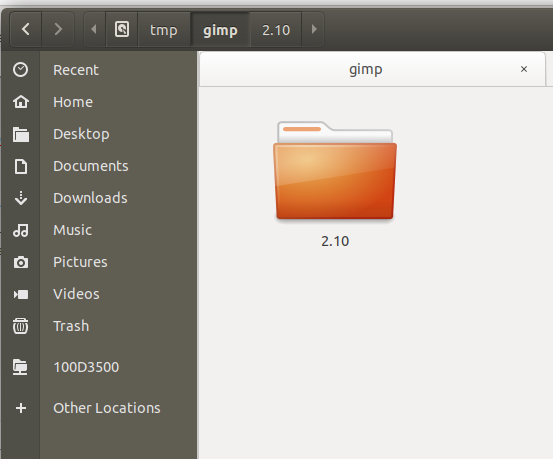Click the disk root icon in path bar
This screenshot has width=553, height=459.
tap(122, 29)
